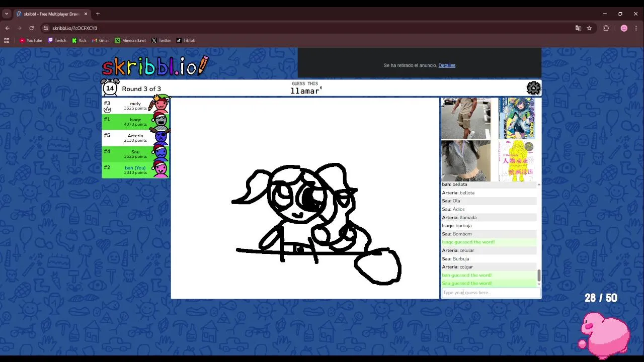Focus the guess chat input field
Screen dimensions: 644x362
491,293
